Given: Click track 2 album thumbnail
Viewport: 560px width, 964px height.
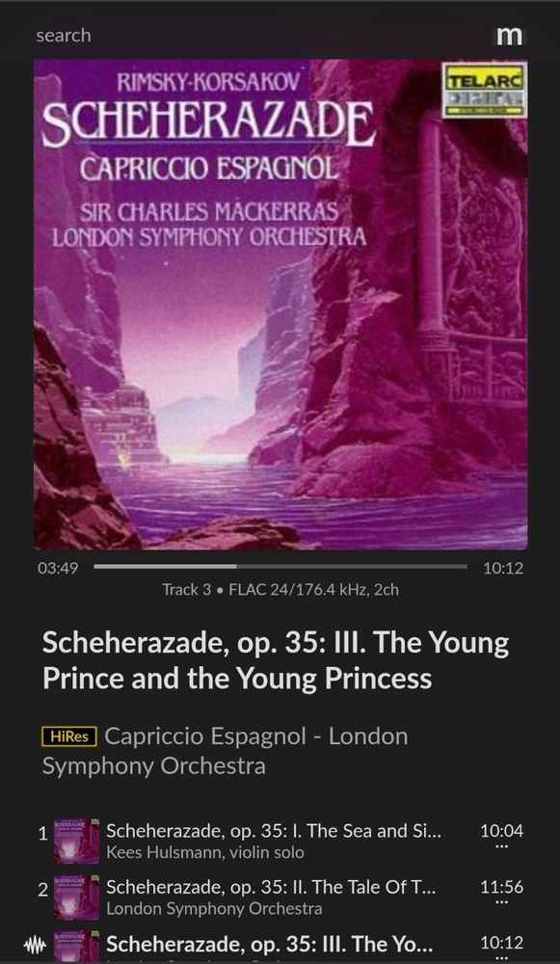Looking at the screenshot, I should [76, 897].
